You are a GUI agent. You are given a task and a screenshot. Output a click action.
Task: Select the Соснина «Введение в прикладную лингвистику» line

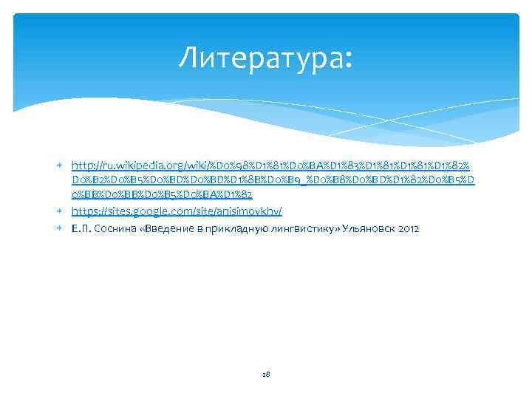click(245, 228)
